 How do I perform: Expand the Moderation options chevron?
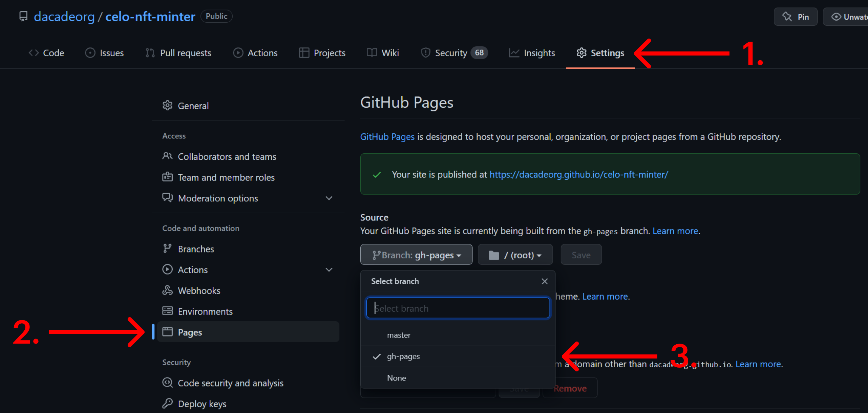tap(329, 198)
